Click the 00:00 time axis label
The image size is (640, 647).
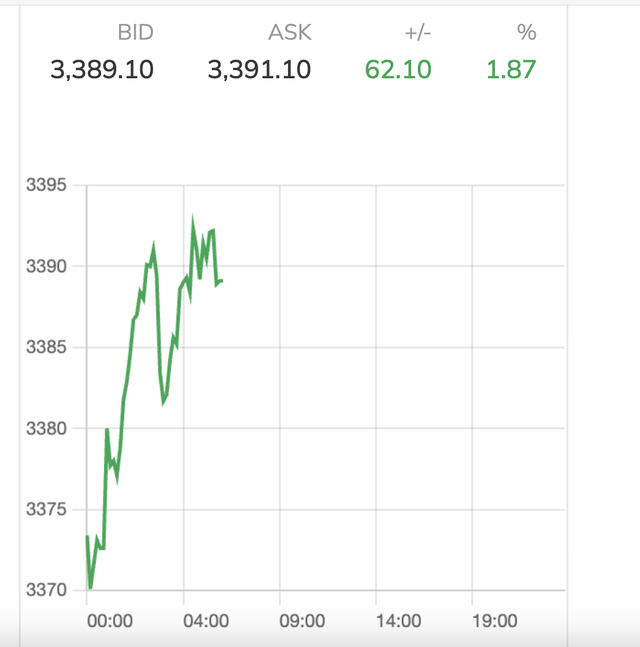coord(110,621)
